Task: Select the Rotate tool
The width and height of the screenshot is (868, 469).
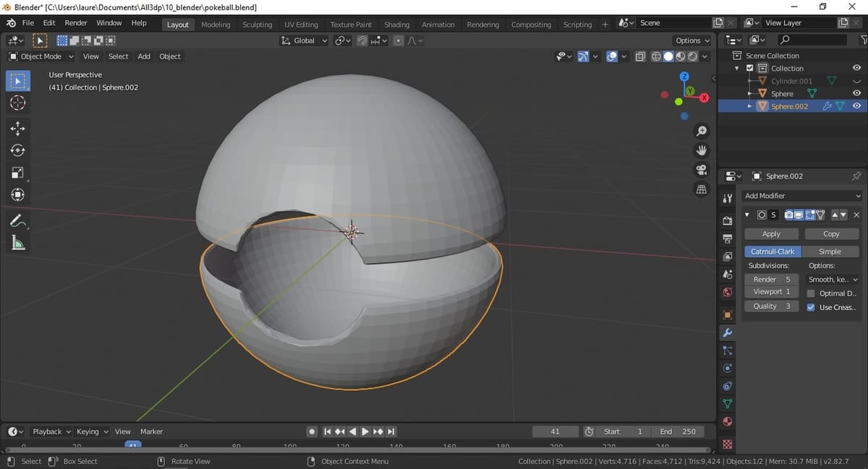Action: 18,150
